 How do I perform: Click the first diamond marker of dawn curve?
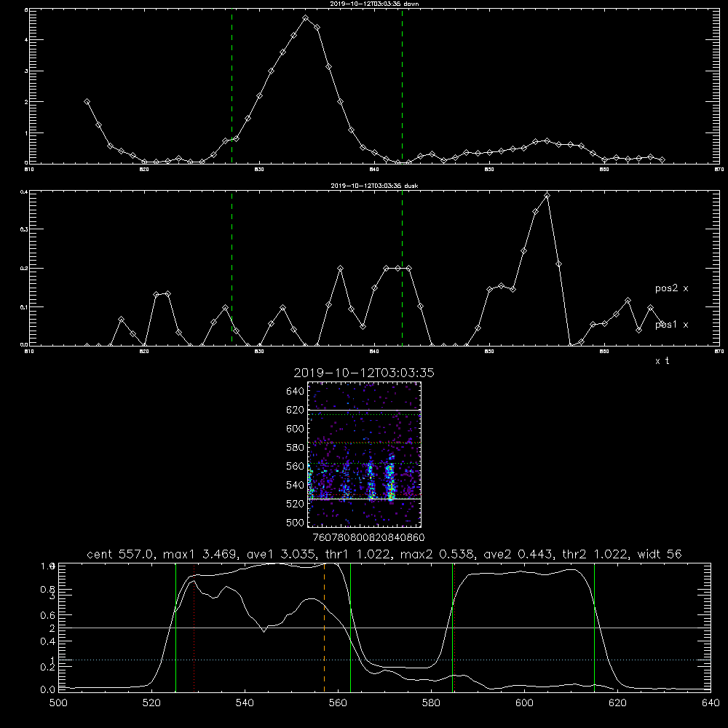coord(87,102)
